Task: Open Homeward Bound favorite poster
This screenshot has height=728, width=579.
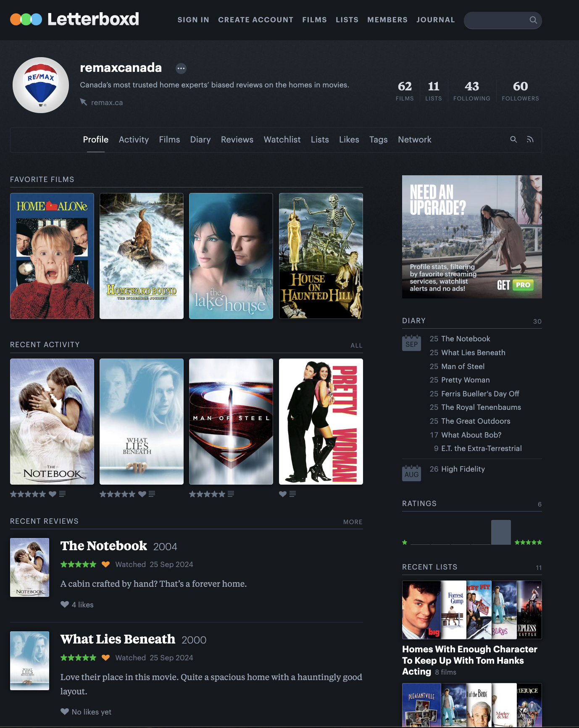Action: [x=142, y=256]
